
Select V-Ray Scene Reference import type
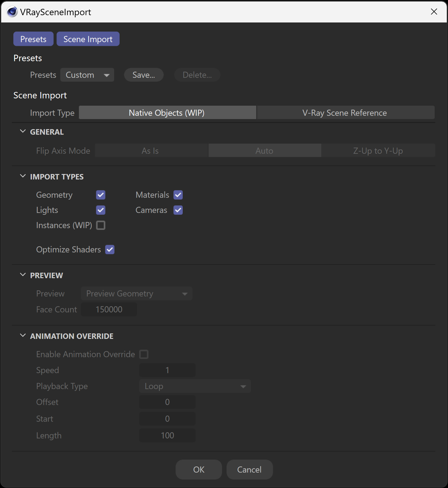click(346, 113)
